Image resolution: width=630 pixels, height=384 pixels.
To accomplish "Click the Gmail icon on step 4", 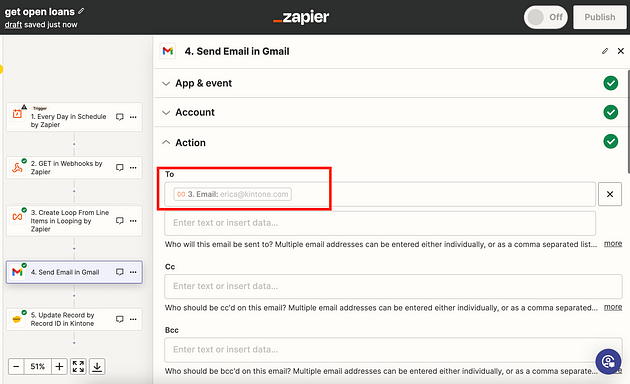I will coord(17,272).
